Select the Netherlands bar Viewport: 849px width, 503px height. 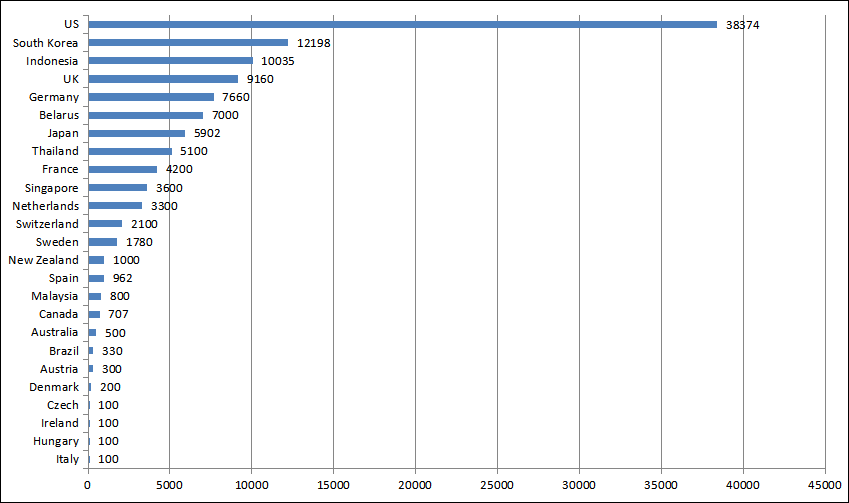(x=115, y=206)
